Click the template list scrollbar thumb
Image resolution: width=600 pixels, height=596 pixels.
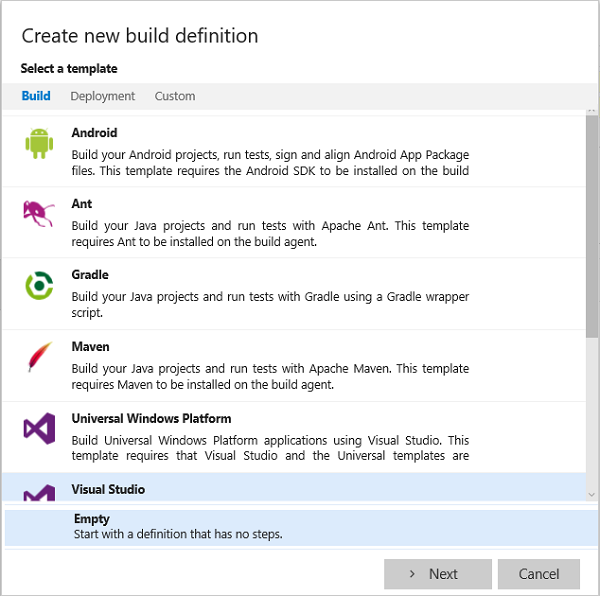[591, 230]
